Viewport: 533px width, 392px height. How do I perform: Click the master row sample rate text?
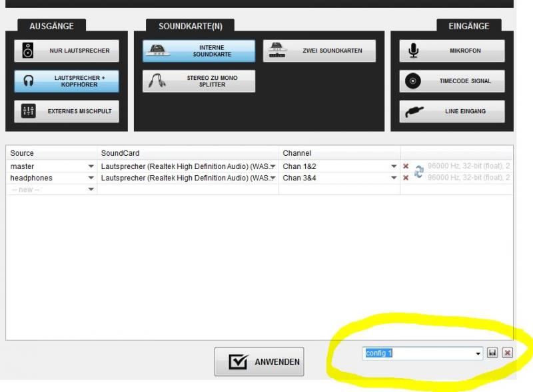[x=469, y=166]
